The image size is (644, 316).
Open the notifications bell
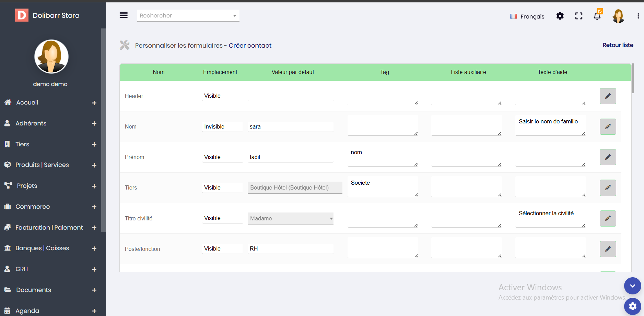597,16
